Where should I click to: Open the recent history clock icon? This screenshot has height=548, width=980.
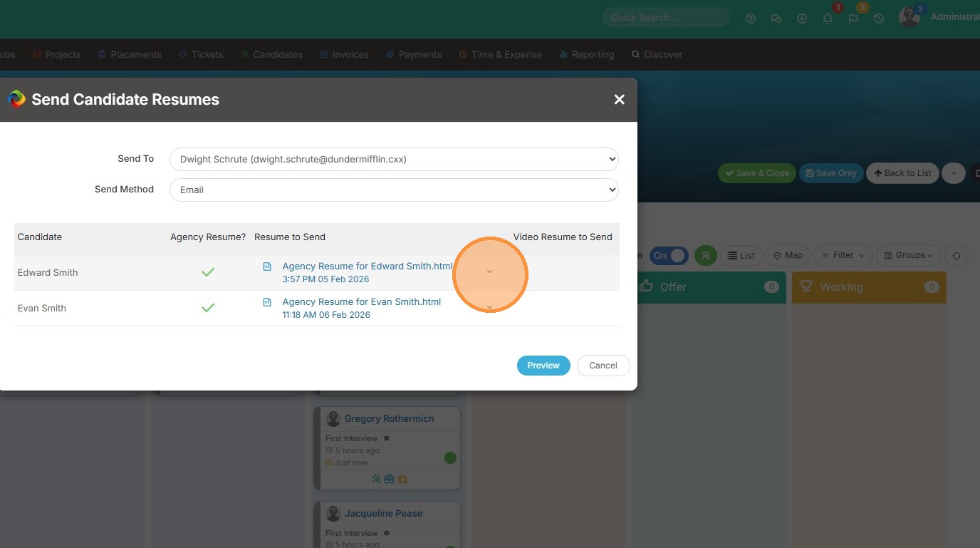879,19
